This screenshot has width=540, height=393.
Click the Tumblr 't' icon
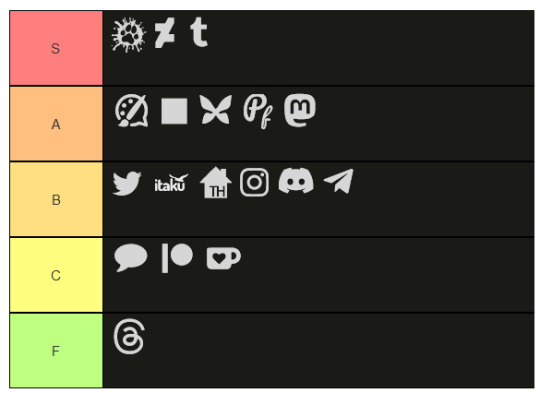tap(199, 32)
